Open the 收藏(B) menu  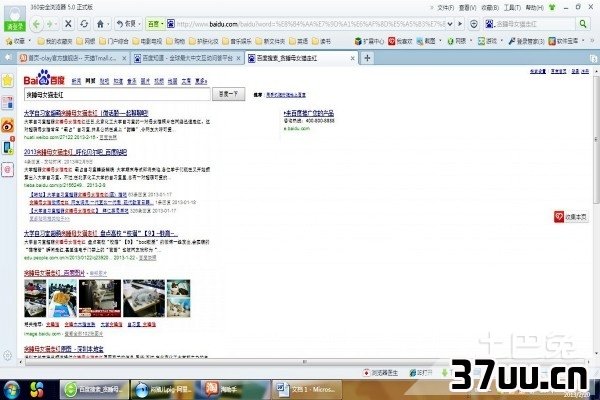490,8
